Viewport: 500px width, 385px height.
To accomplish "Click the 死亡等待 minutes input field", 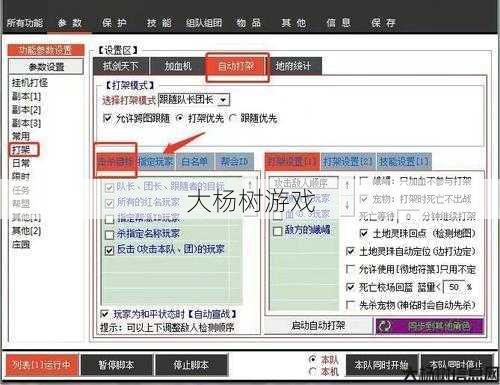I will click(x=408, y=217).
